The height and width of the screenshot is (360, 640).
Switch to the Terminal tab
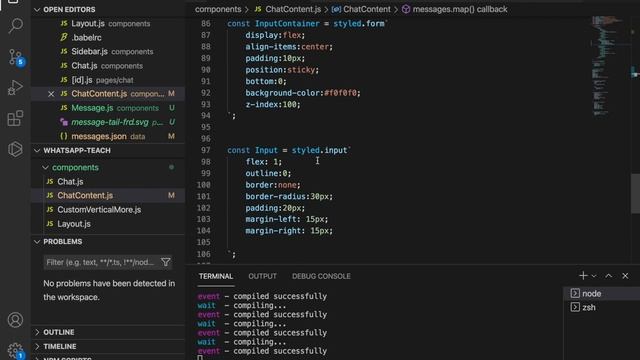click(x=216, y=276)
